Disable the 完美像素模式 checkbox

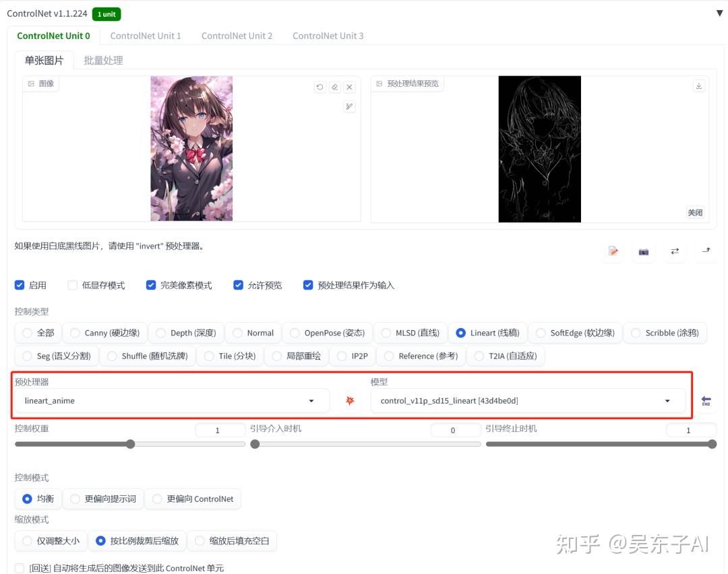click(151, 284)
